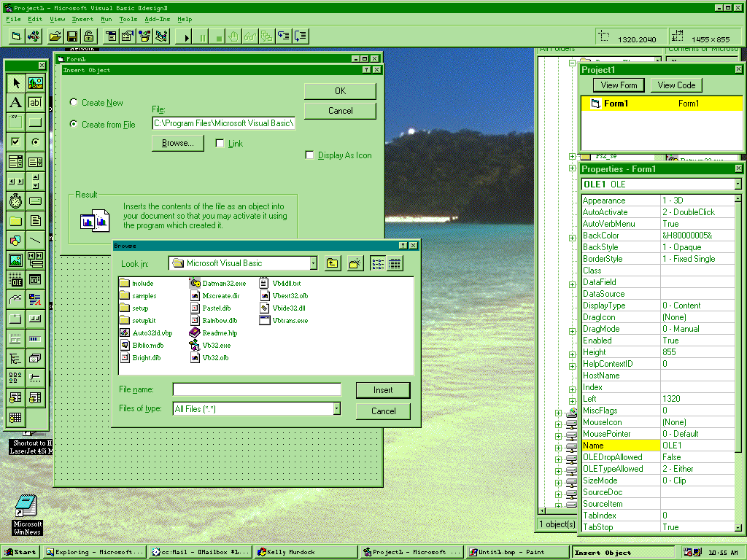This screenshot has width=747, height=560.
Task: Open the Look in folder dropdown
Action: 313,263
